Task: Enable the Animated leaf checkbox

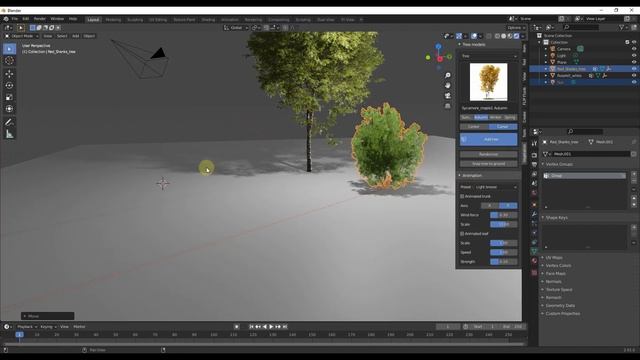Action: tap(462, 234)
